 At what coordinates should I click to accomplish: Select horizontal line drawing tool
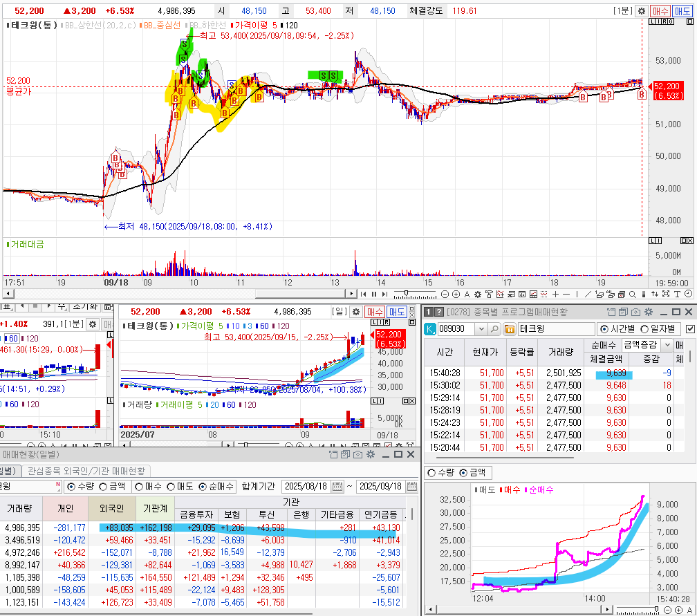(x=566, y=294)
